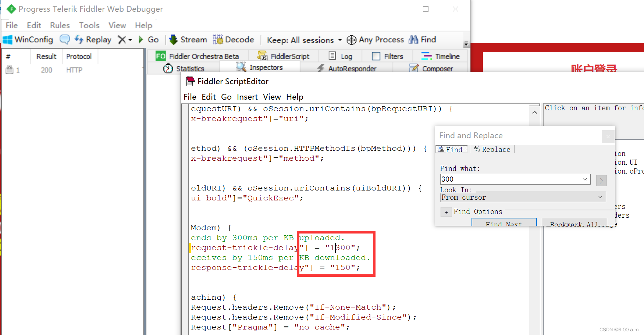Click the Go resume button
The image size is (644, 335).
(149, 40)
